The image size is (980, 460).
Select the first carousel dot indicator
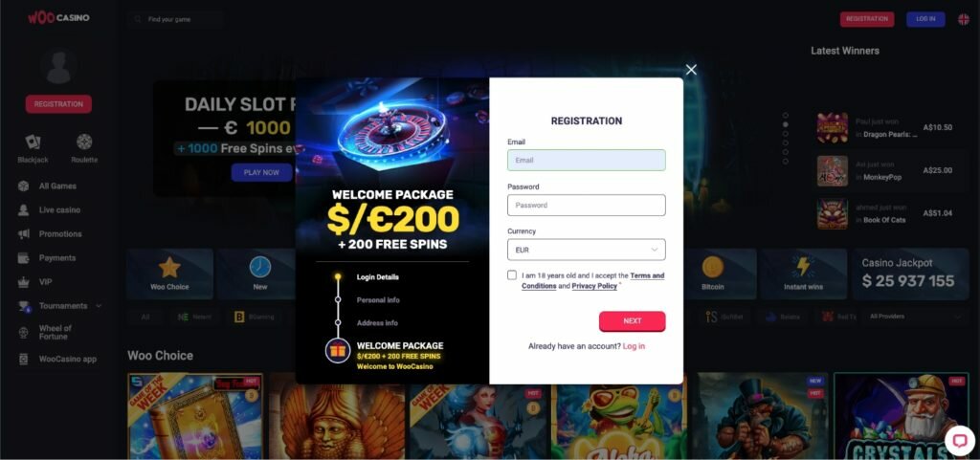786,116
